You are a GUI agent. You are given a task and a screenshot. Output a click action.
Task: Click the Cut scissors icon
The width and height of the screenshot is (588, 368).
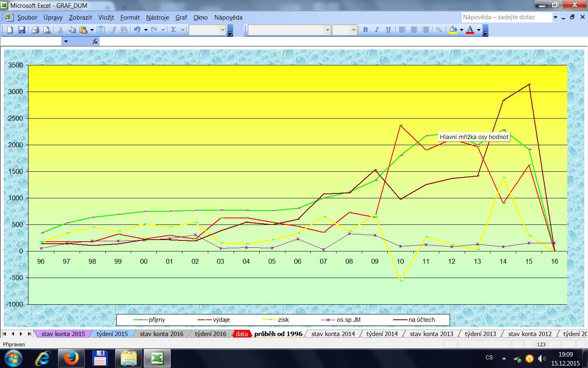(x=60, y=30)
